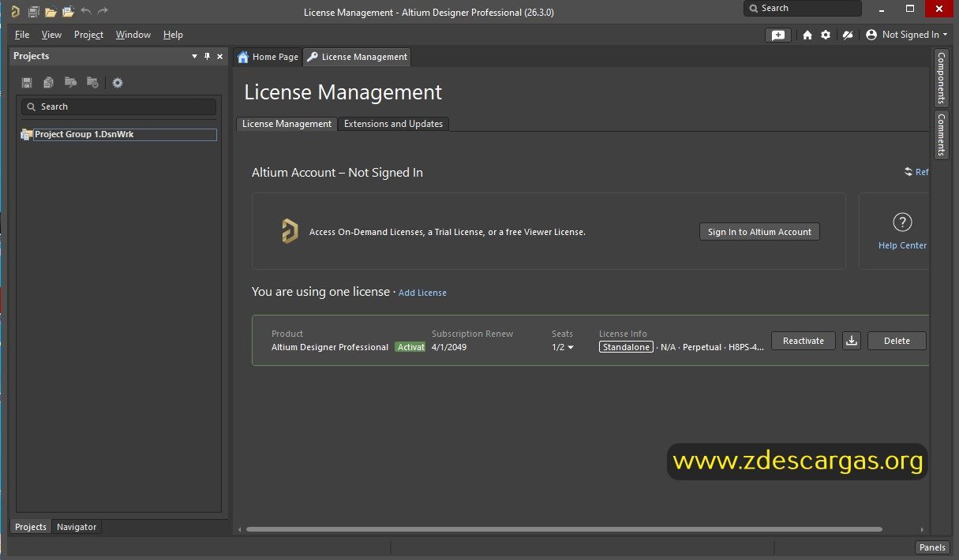Viewport: 959px width, 560px height.
Task: Go to Home via top-right house icon
Action: click(x=807, y=35)
